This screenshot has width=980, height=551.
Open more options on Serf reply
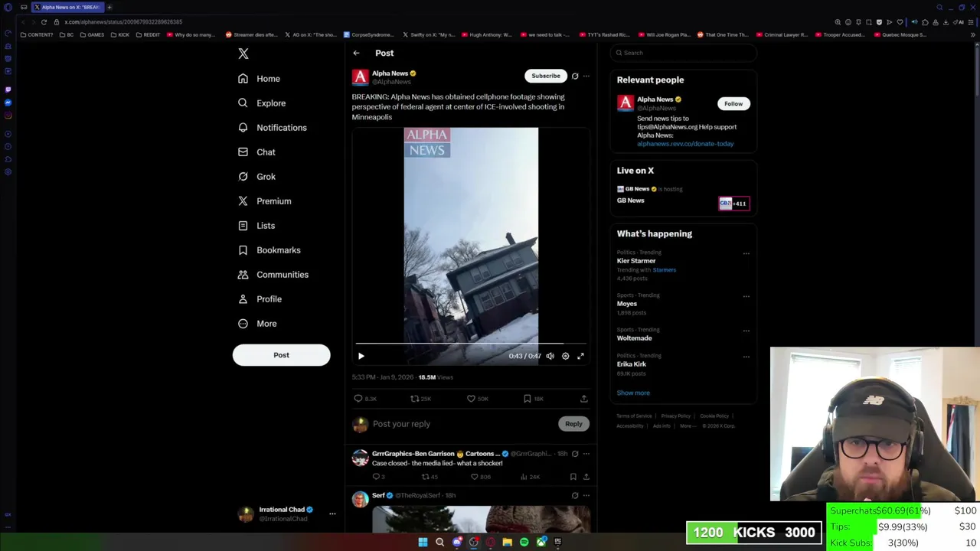[586, 495]
